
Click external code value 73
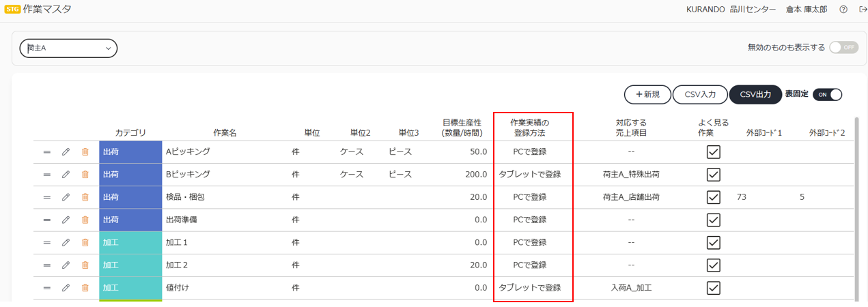coord(742,197)
